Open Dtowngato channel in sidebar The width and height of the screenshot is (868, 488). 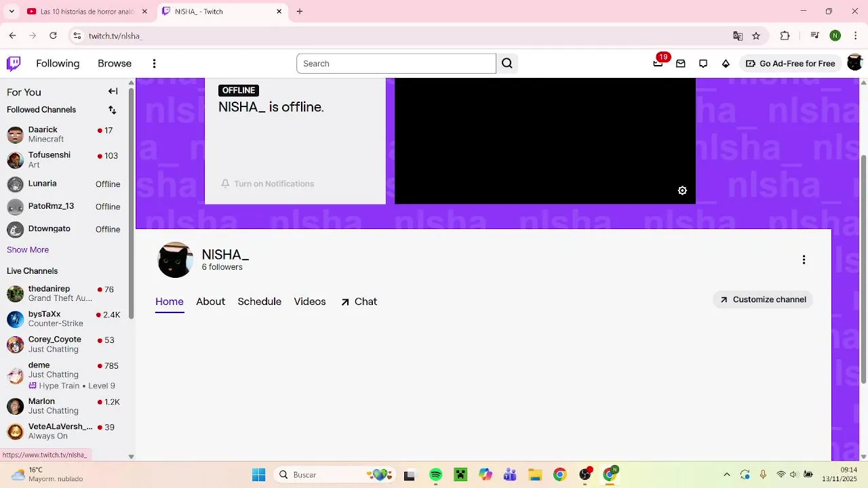tap(64, 229)
